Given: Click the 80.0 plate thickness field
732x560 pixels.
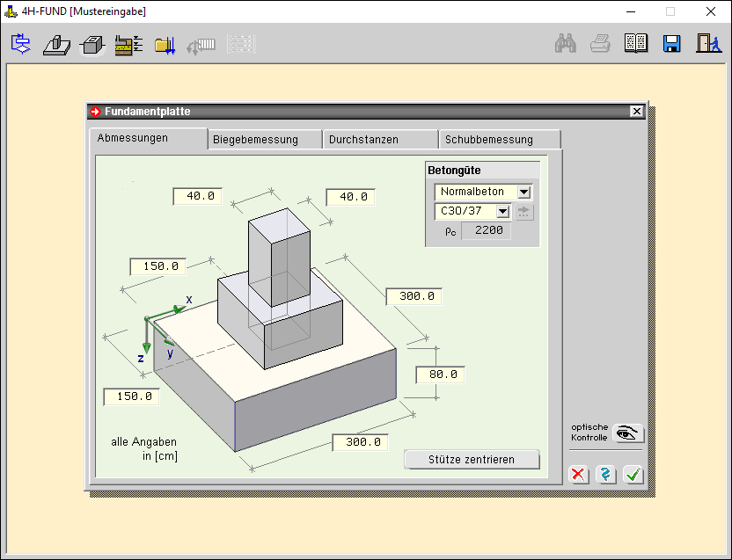Looking at the screenshot, I should [440, 375].
